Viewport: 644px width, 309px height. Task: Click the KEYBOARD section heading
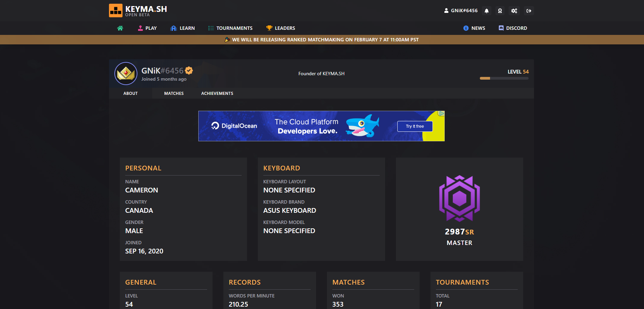(x=282, y=168)
